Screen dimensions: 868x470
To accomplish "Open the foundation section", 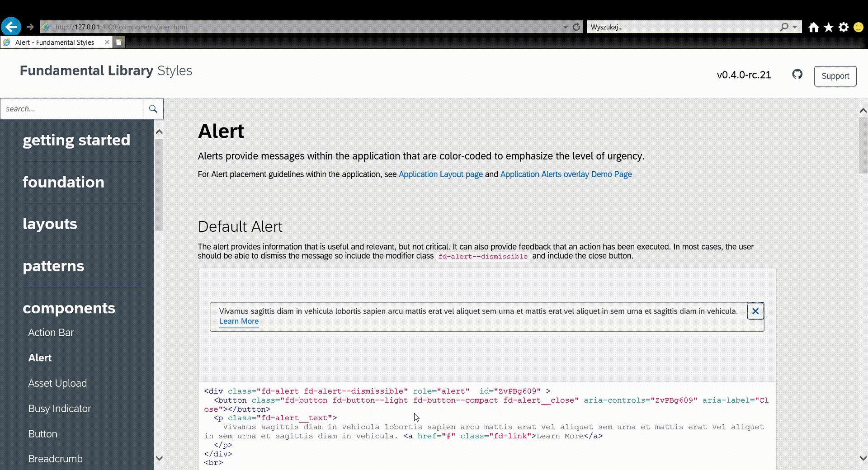I will (63, 182).
